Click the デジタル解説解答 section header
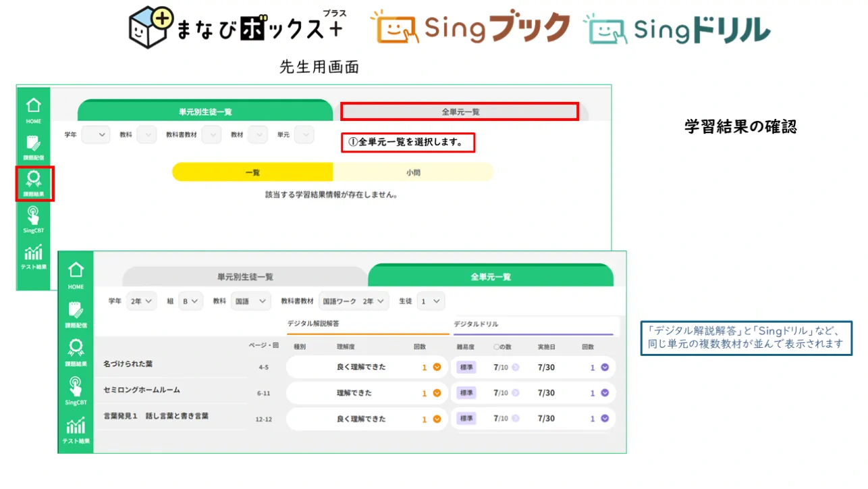This screenshot has width=868, height=489. pyautogui.click(x=313, y=324)
